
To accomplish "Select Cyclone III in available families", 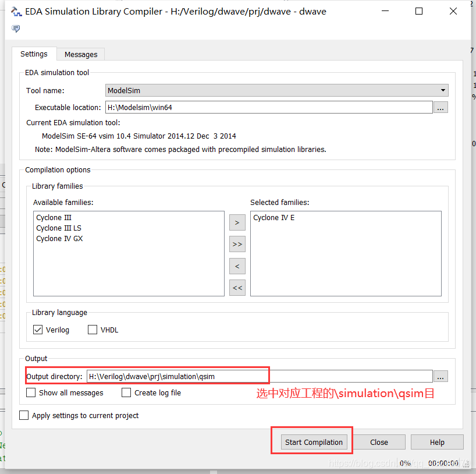I will click(54, 218).
